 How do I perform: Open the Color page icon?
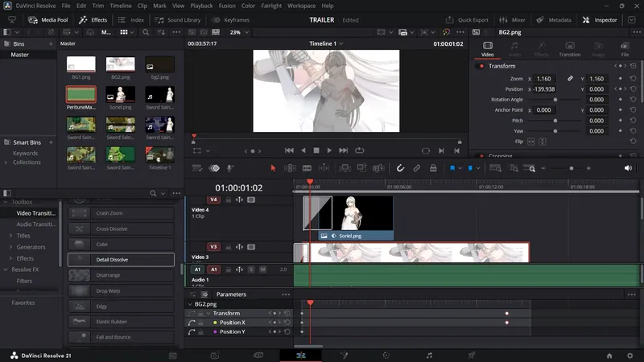point(386,356)
